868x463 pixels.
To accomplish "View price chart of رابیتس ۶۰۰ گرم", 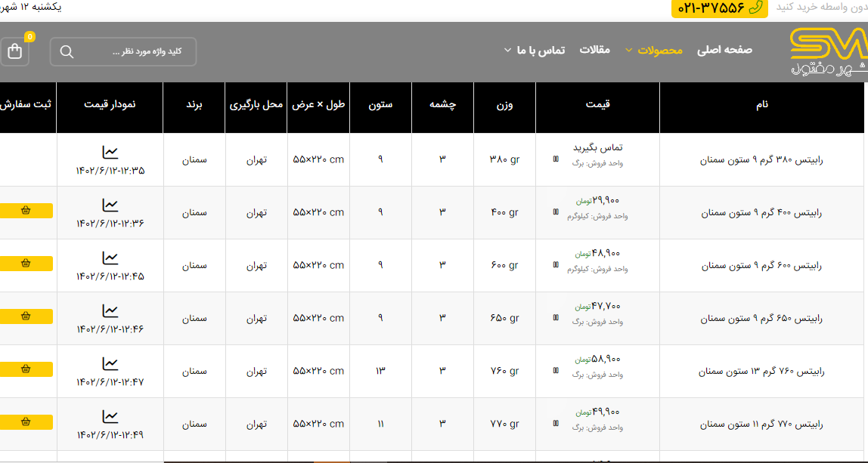I will pyautogui.click(x=110, y=258).
